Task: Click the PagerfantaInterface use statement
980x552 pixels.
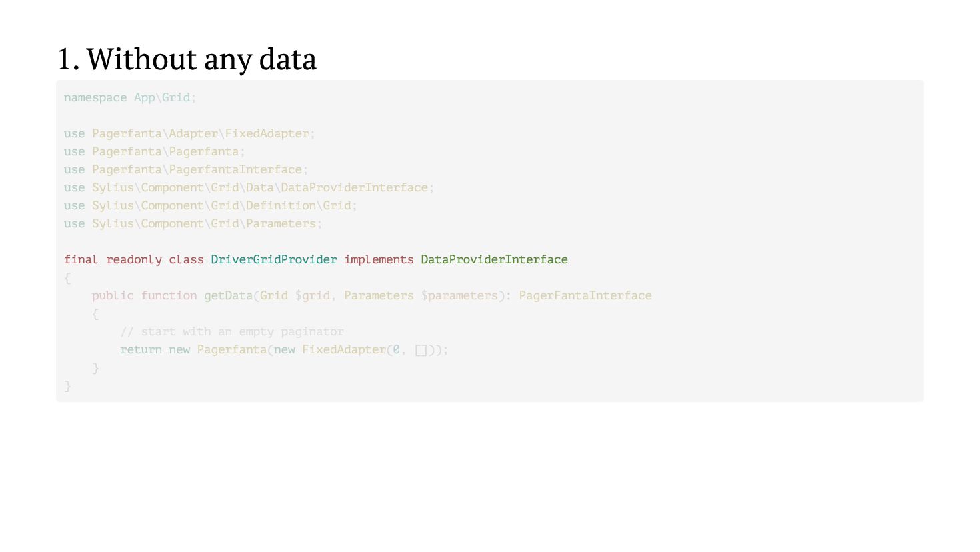Action: click(x=197, y=169)
